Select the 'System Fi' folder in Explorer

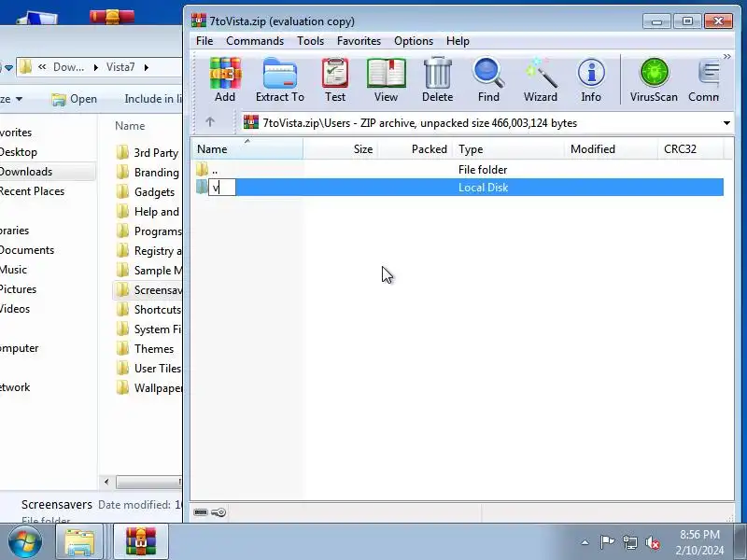[148, 329]
